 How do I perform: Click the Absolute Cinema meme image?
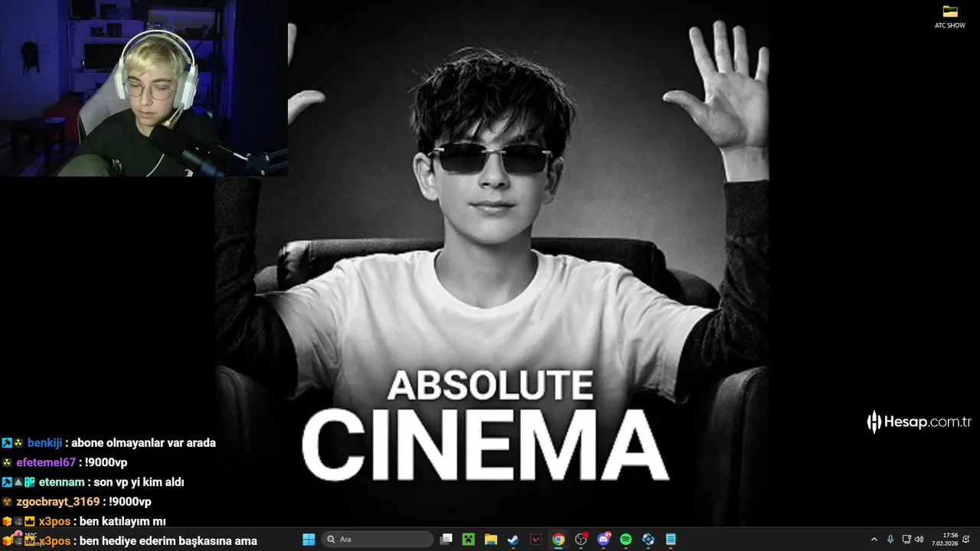492,263
